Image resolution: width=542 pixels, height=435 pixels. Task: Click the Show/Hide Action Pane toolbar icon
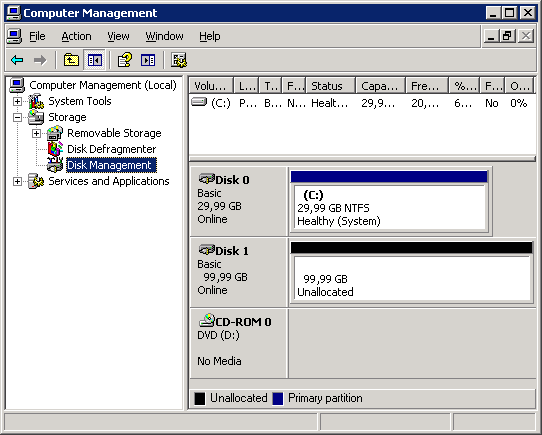[x=148, y=60]
